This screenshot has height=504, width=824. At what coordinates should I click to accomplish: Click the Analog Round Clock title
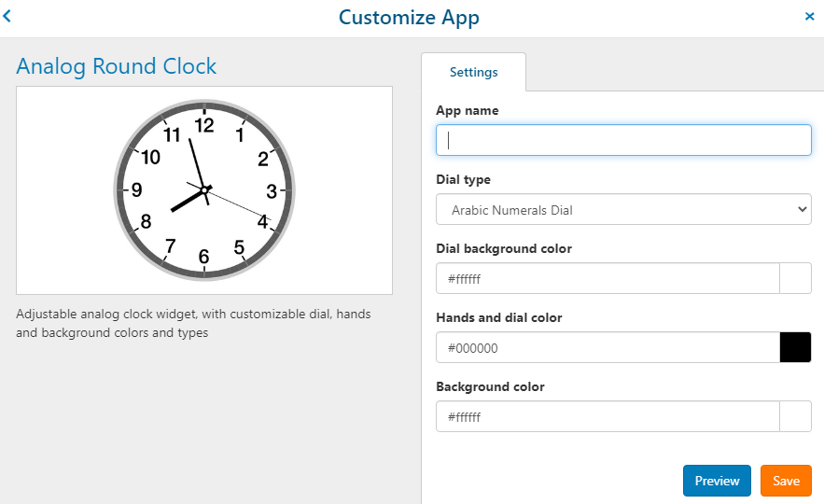[116, 66]
